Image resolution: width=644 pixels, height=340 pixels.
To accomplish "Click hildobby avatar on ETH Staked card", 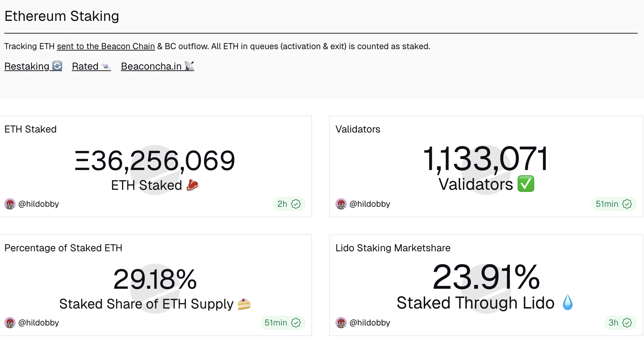I will [x=10, y=204].
